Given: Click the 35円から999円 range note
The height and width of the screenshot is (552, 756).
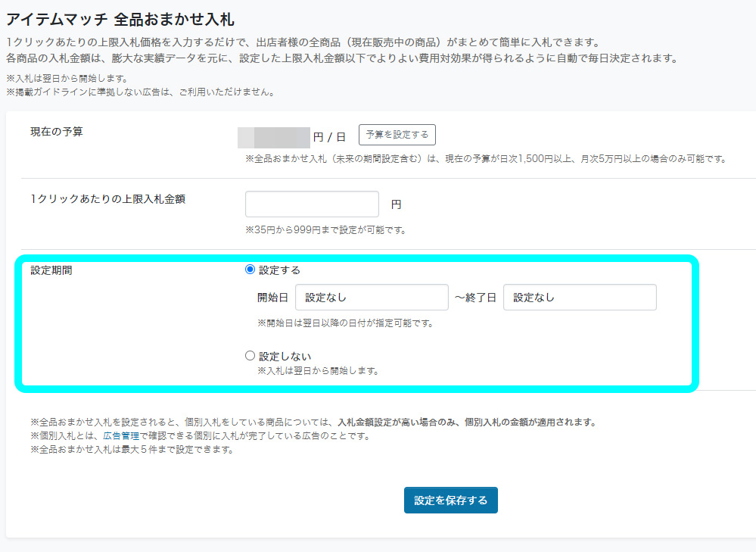Looking at the screenshot, I should 325,230.
